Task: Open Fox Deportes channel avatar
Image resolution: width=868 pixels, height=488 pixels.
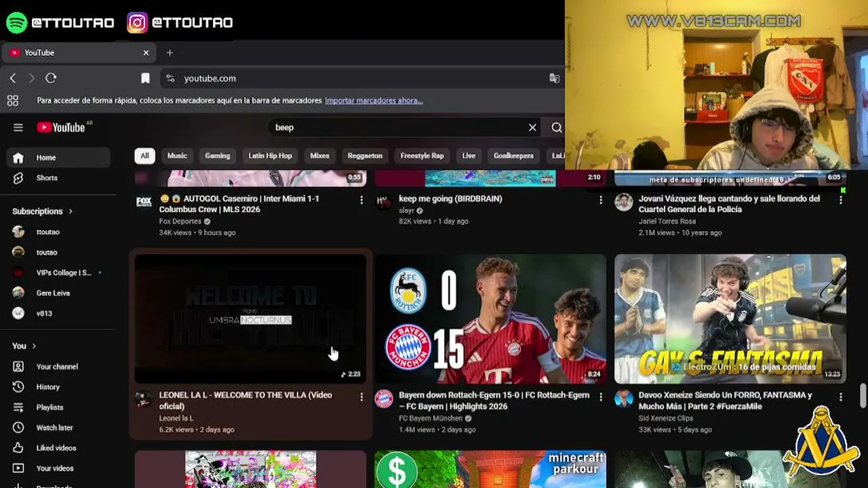Action: coord(144,202)
